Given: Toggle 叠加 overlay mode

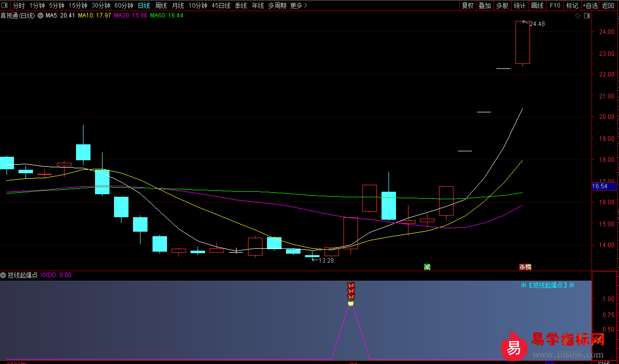Looking at the screenshot, I should [484, 5].
